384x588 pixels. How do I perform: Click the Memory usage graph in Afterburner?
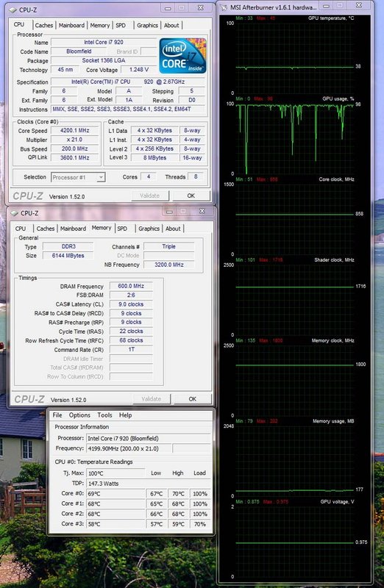coord(295,461)
